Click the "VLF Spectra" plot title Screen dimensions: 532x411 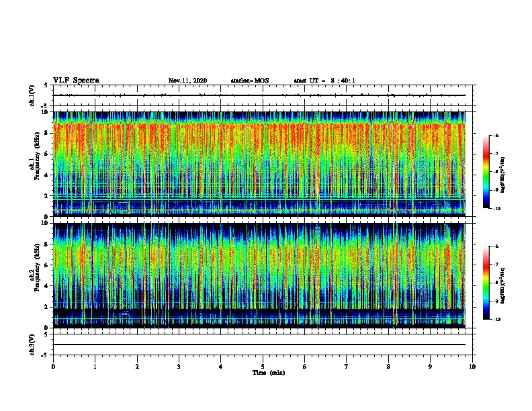coord(76,81)
